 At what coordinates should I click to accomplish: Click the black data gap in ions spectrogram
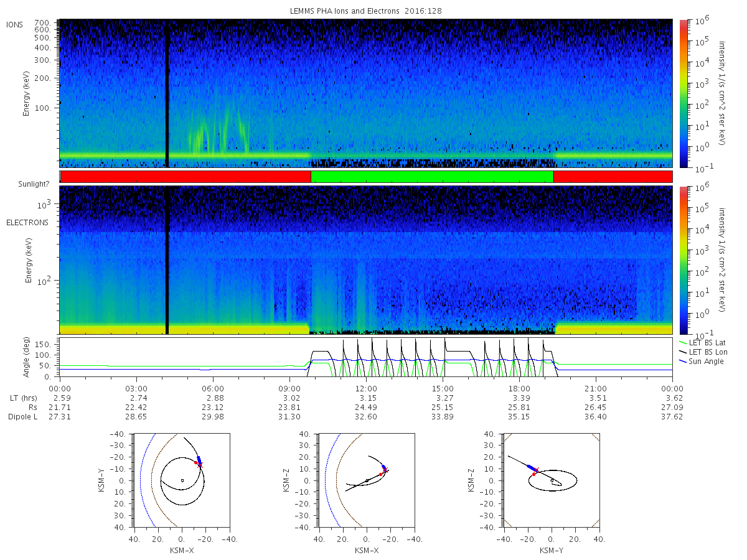click(167, 93)
